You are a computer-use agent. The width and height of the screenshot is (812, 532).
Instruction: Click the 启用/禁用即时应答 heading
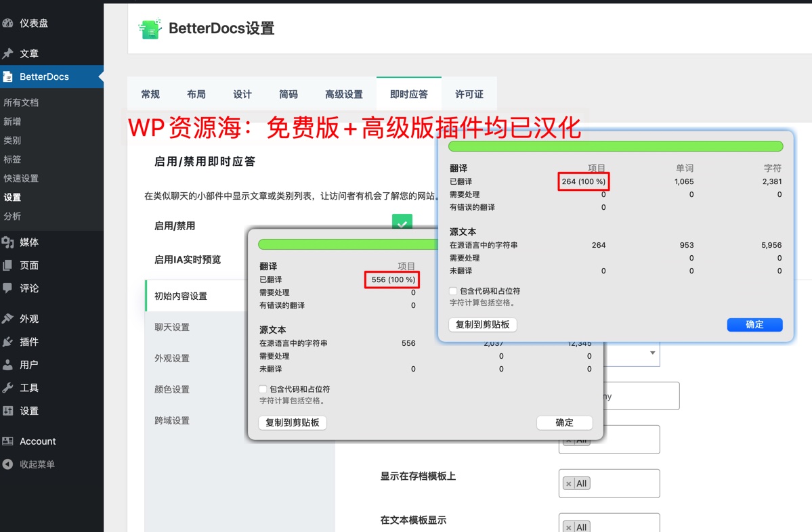point(205,162)
